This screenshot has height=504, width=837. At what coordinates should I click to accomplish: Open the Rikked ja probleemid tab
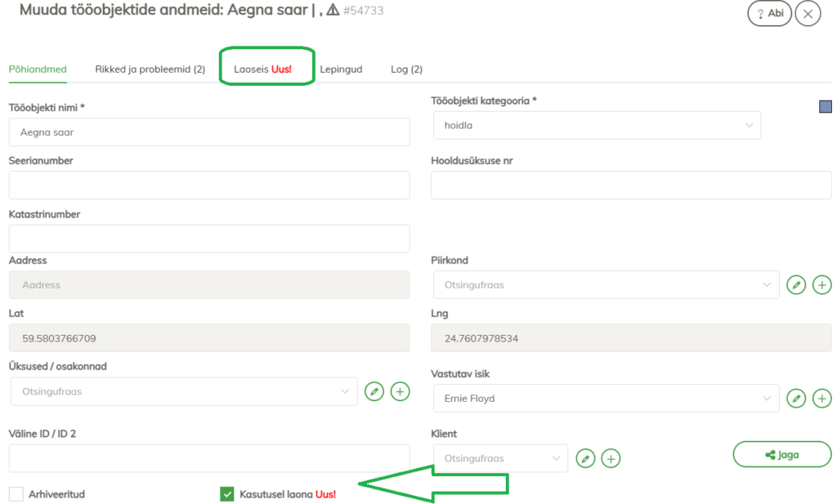pyautogui.click(x=150, y=69)
